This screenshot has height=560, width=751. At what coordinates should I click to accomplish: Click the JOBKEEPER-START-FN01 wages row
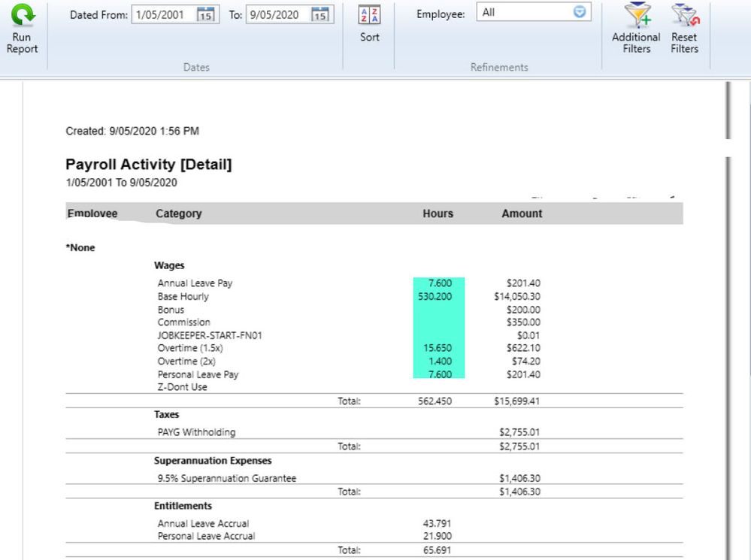coord(214,335)
